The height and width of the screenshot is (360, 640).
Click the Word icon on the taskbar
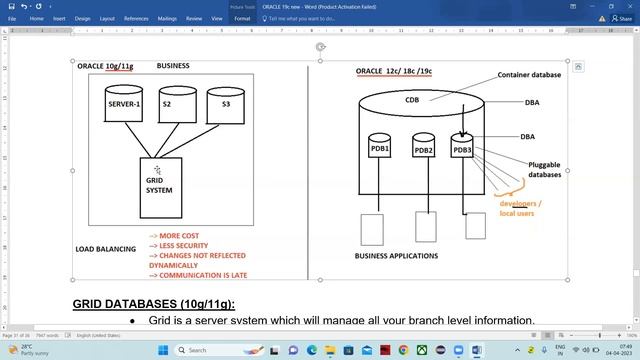477,350
